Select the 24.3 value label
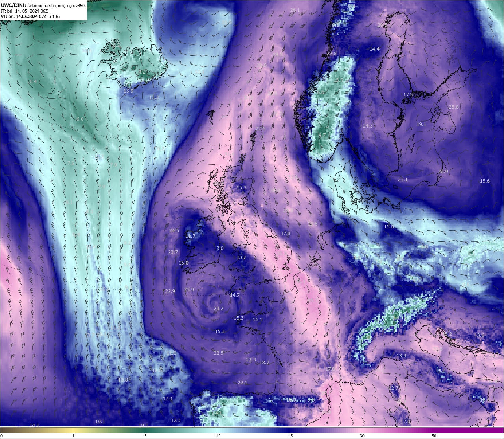504x439 pixels. pyautogui.click(x=368, y=126)
